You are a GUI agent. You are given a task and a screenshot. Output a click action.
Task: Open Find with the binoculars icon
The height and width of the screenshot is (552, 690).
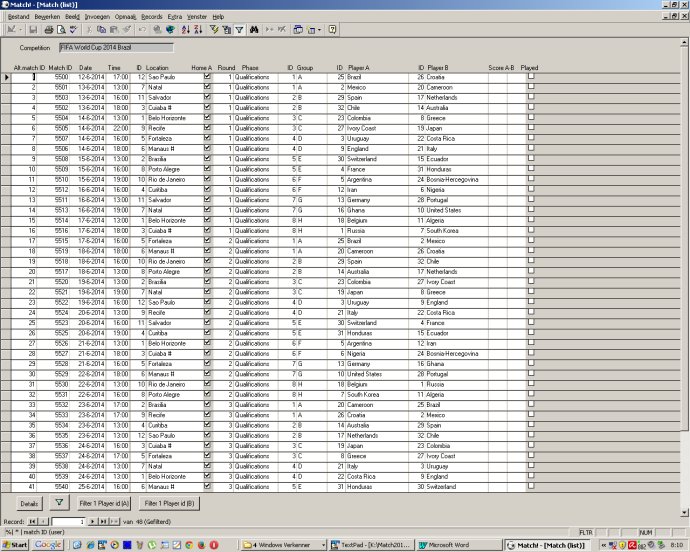[x=254, y=29]
